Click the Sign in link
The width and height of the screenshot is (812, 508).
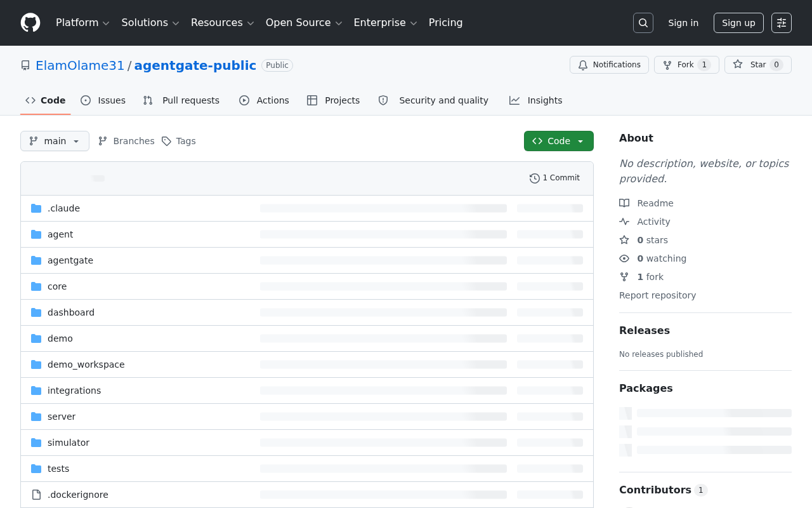tap(683, 23)
